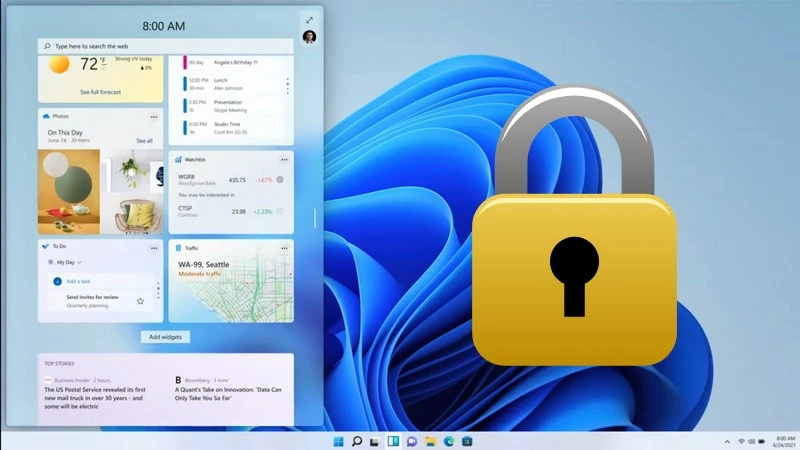Star the Send invites for review task
The image size is (800, 450).
pos(140,301)
